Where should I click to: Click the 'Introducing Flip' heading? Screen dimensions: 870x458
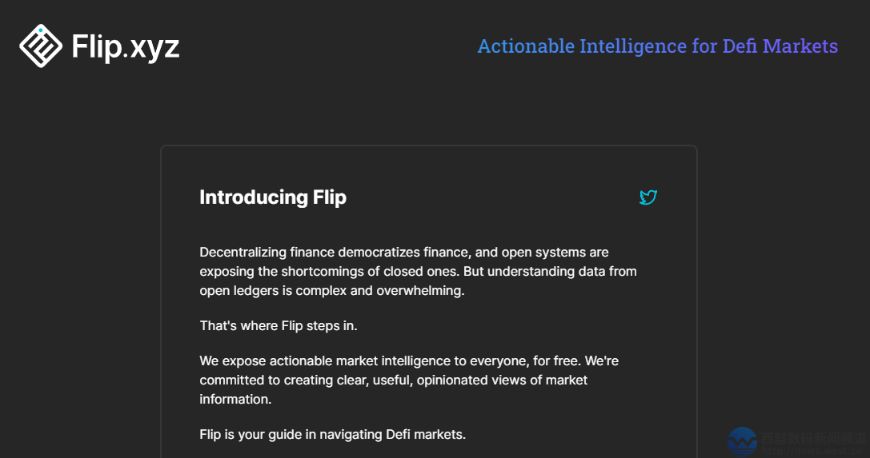(x=273, y=197)
